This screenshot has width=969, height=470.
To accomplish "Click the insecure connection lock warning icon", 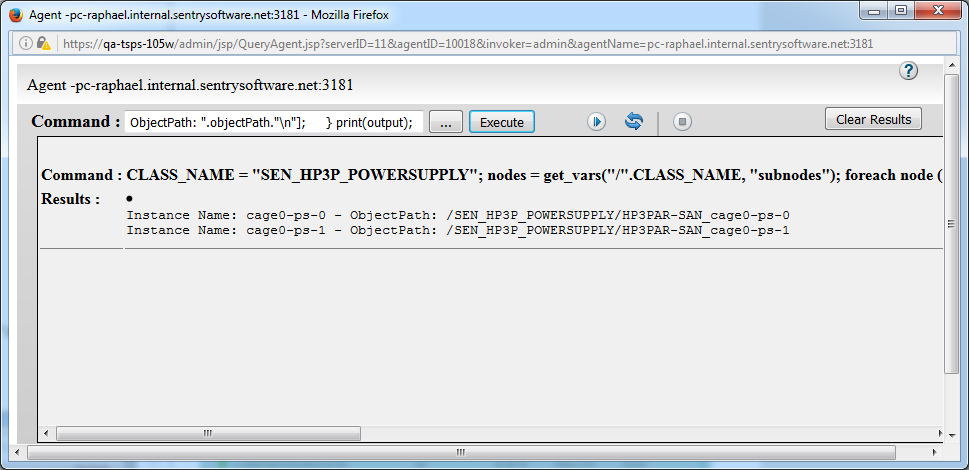I will tap(44, 44).
